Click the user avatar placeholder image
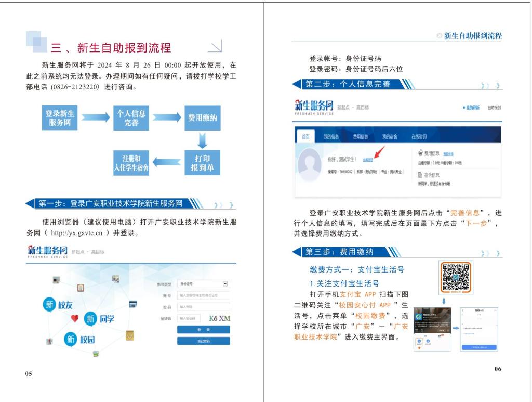This screenshot has width=532, height=402. (x=310, y=165)
